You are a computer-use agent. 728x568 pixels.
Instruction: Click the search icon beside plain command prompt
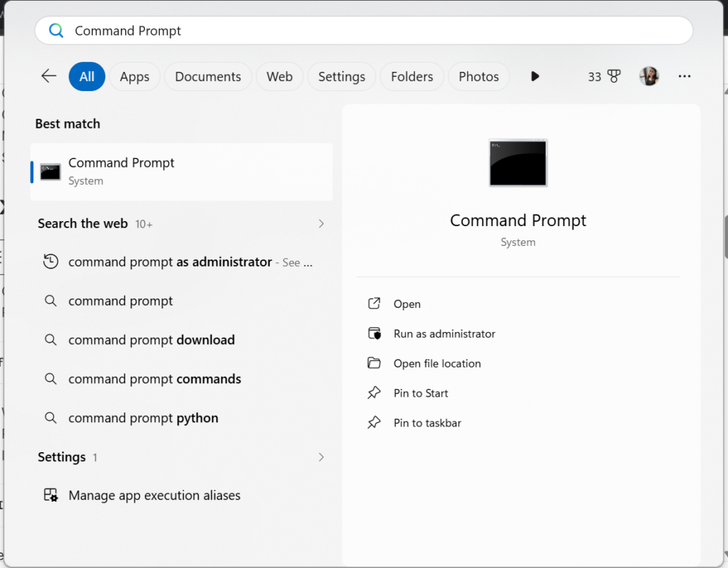click(50, 301)
